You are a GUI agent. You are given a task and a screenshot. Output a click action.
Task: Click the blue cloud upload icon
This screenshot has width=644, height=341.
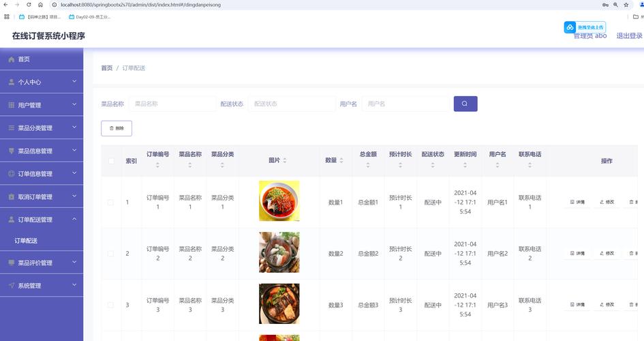click(570, 27)
